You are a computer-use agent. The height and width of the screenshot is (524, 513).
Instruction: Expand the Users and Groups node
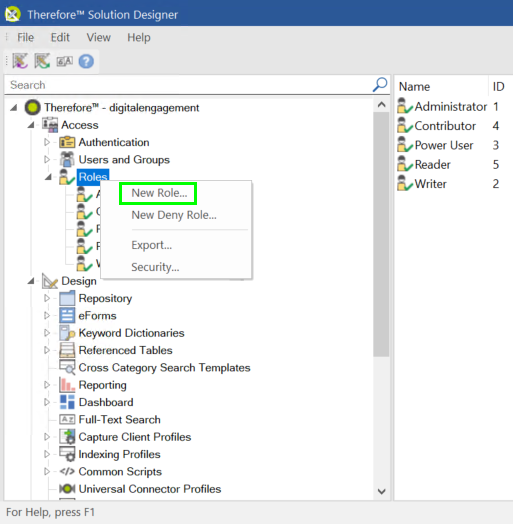coord(47,159)
